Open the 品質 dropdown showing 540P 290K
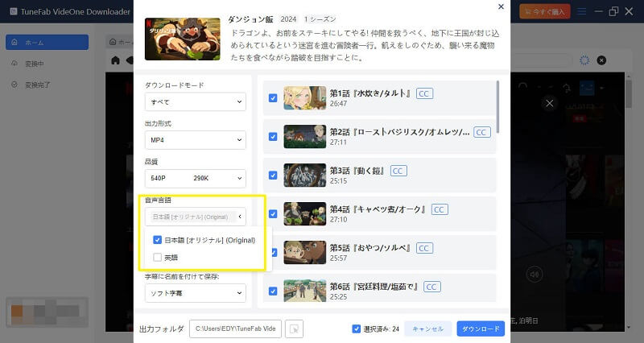 click(x=195, y=178)
